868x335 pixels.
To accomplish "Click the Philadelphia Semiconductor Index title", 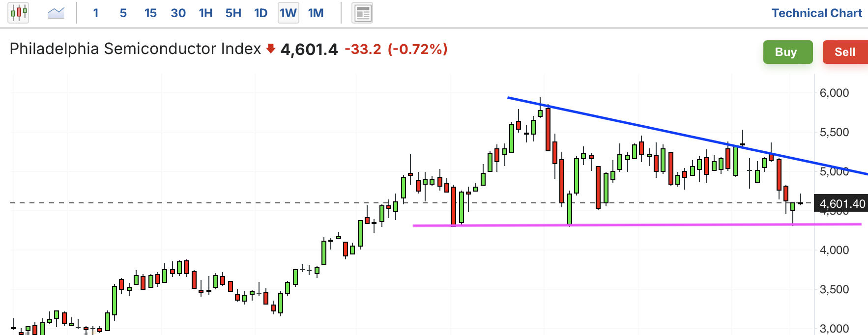I will (x=135, y=49).
